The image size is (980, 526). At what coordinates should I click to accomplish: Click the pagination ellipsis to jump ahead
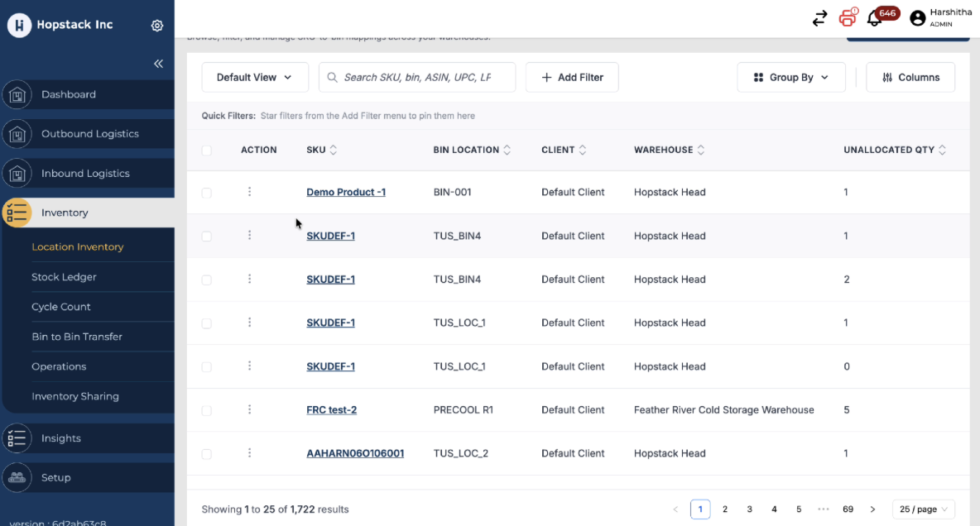click(x=823, y=509)
